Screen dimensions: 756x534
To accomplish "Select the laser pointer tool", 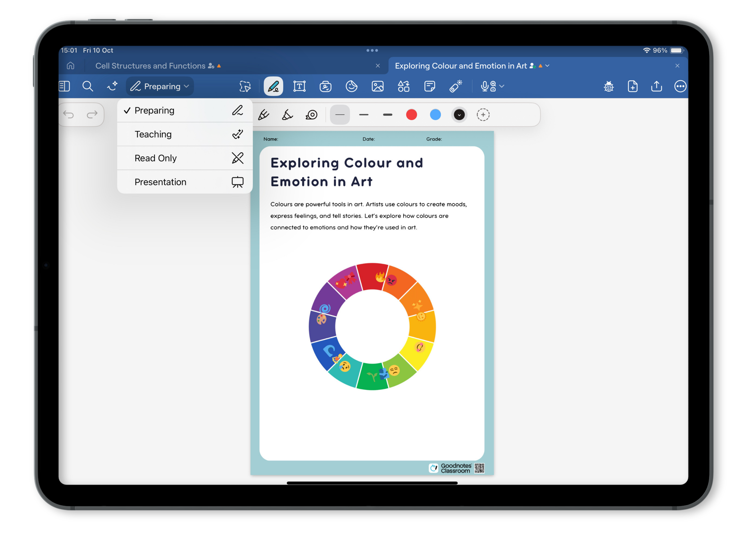I will (x=456, y=86).
